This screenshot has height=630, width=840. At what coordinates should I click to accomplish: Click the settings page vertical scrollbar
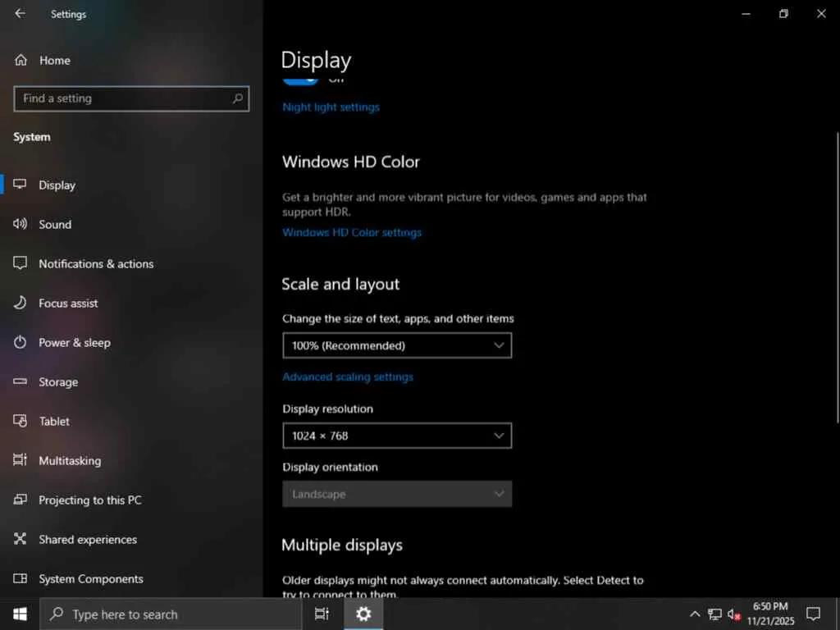coord(837,279)
